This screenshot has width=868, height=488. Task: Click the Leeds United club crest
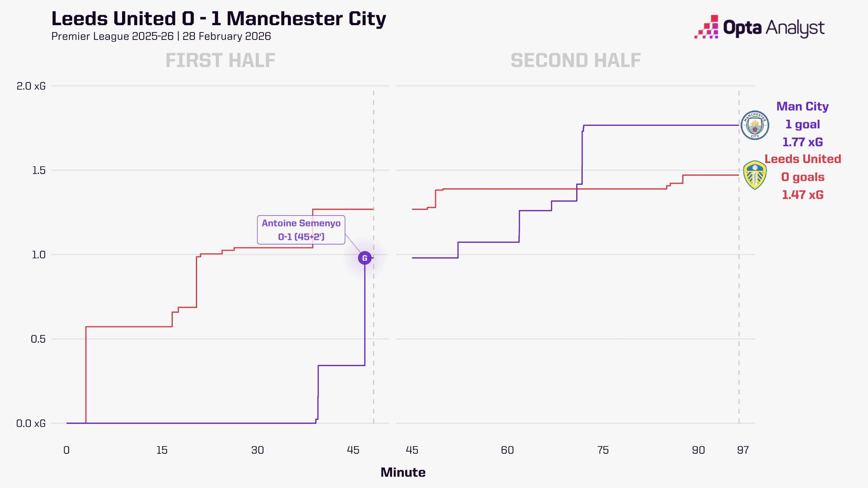coord(755,175)
